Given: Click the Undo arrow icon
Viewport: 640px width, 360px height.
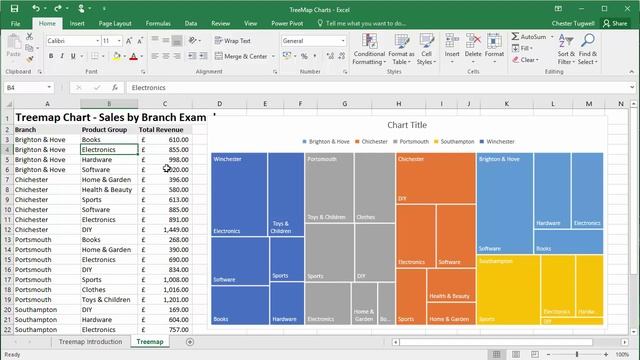Looking at the screenshot, I should [36, 9].
